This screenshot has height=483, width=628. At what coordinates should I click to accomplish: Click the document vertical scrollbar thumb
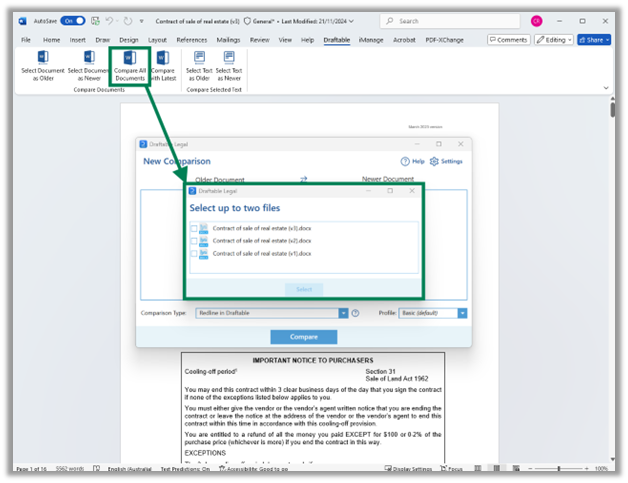pos(612,109)
